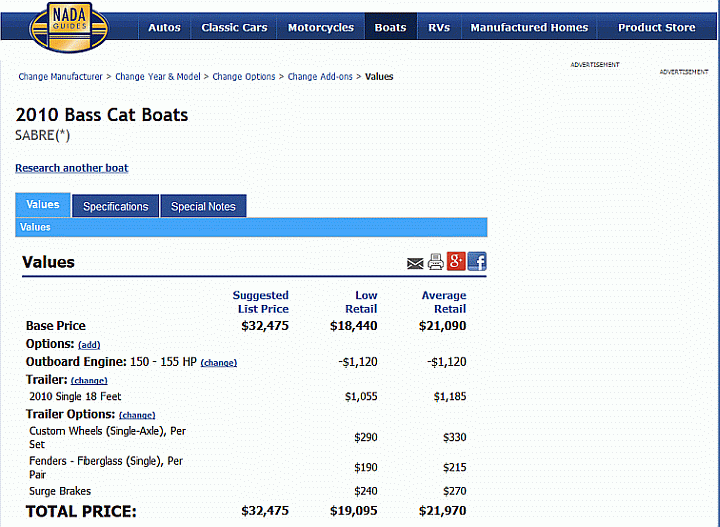This screenshot has height=527, width=720.
Task: Visit the Product Store
Action: tap(656, 28)
